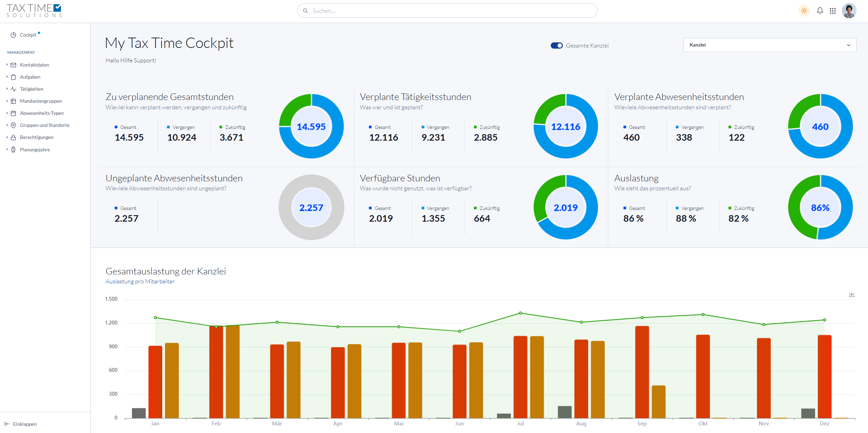
Task: Click into the Suchen search field
Action: coord(448,11)
